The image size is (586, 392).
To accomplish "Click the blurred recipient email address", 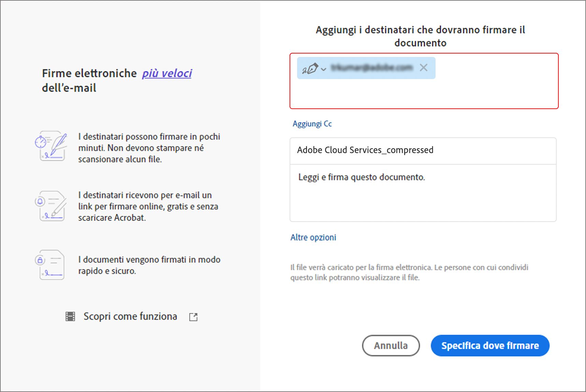I will tap(371, 68).
